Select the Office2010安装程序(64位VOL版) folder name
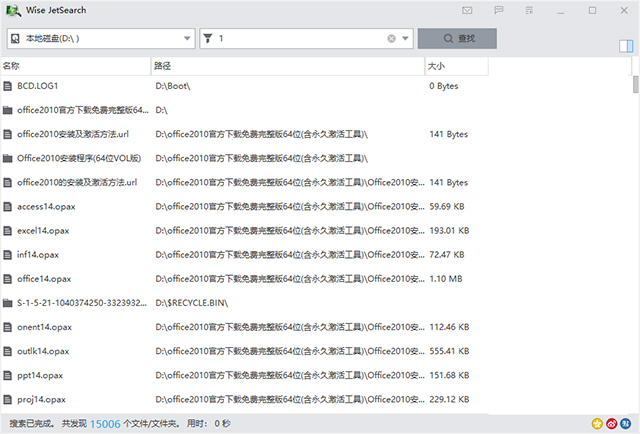The height and width of the screenshot is (434, 640). [79, 158]
